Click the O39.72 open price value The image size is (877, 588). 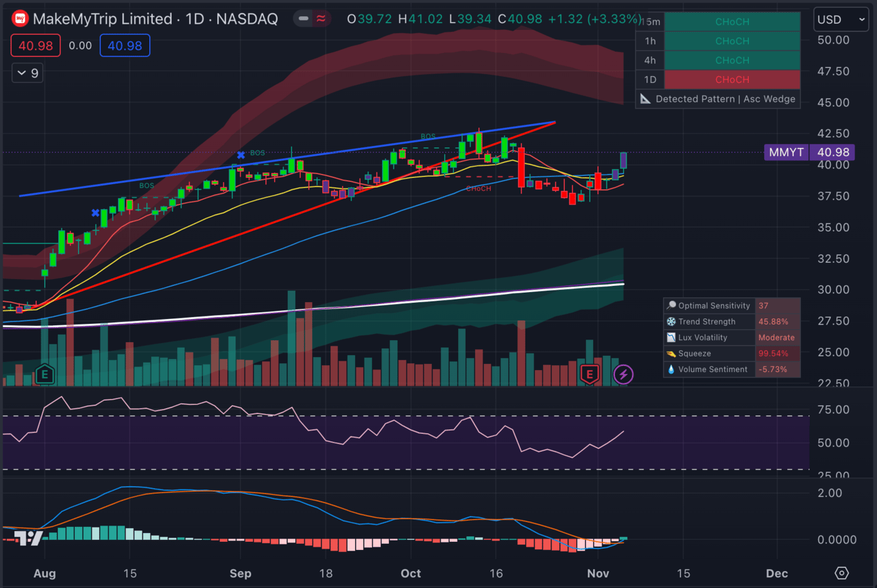pyautogui.click(x=369, y=19)
